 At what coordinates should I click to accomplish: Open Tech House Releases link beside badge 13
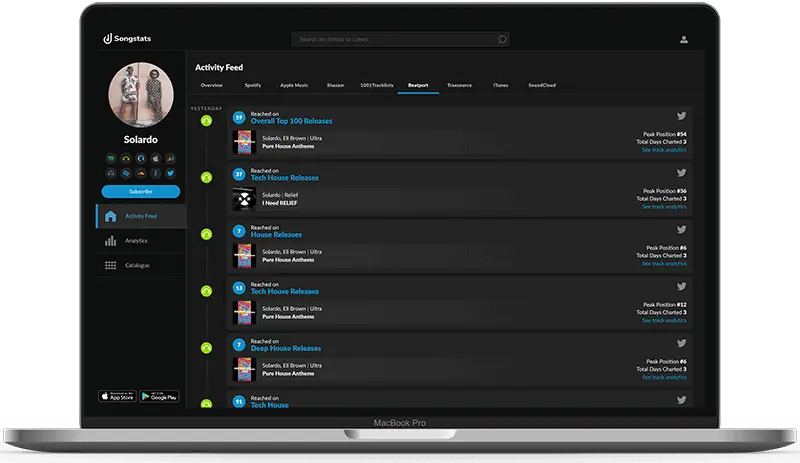[284, 291]
